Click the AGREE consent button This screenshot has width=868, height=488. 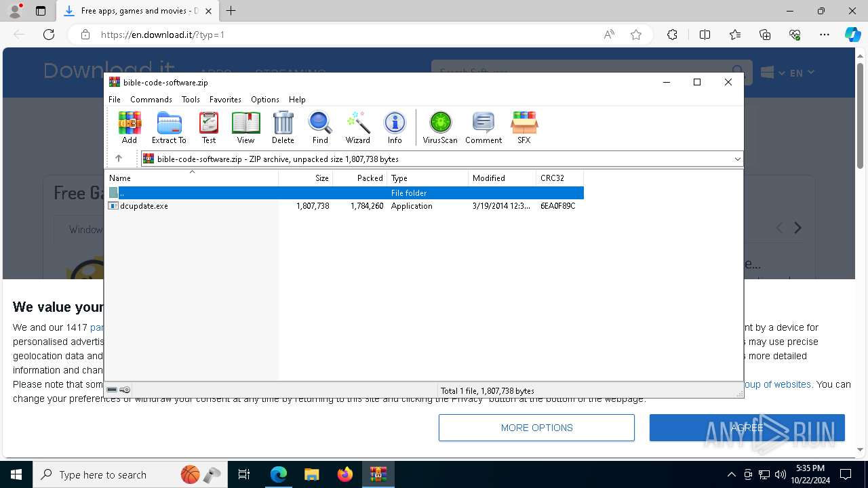(747, 428)
